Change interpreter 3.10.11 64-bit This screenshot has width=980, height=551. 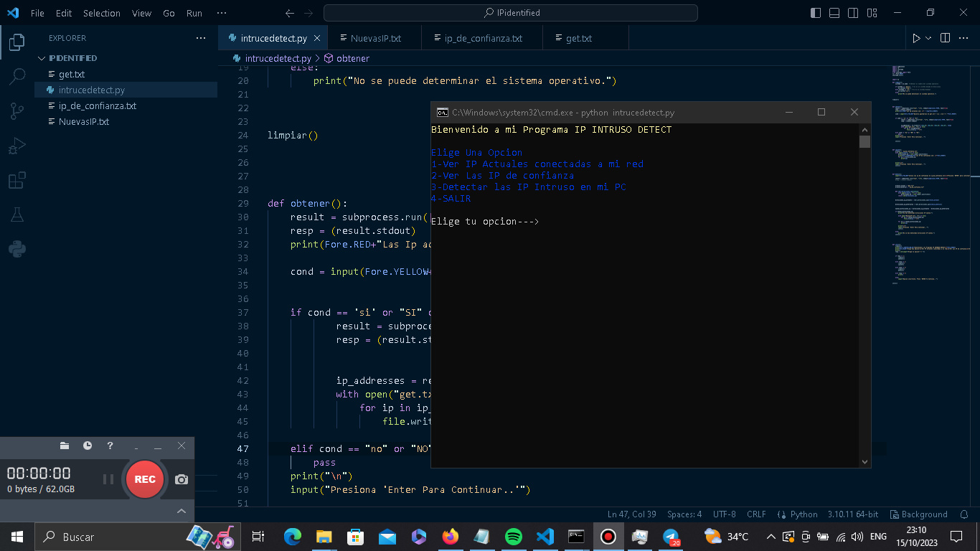click(853, 514)
